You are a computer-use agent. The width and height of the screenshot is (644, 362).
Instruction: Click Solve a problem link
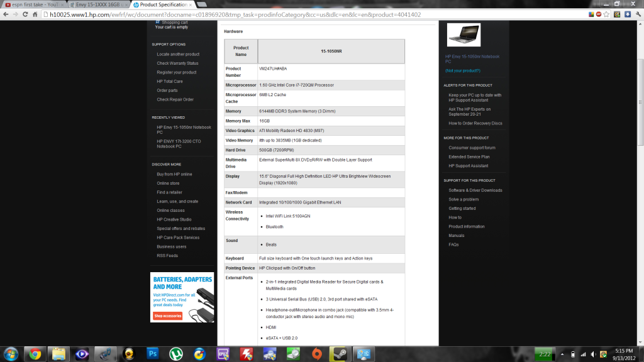pos(464,199)
